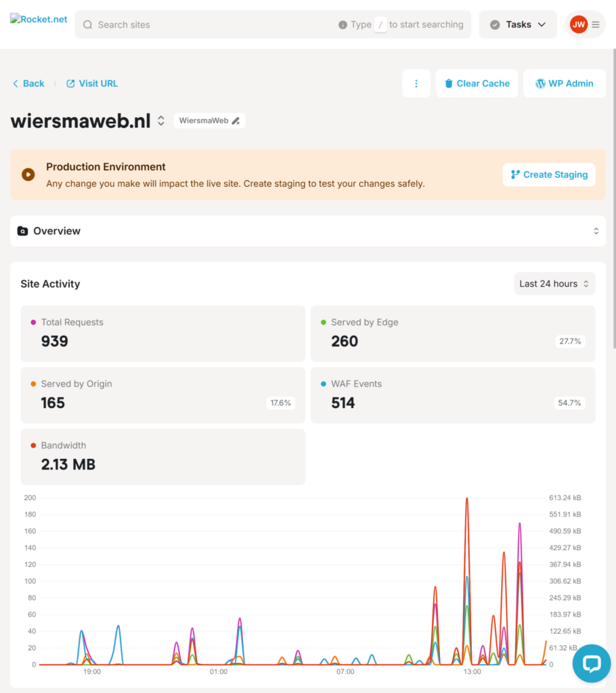The width and height of the screenshot is (616, 693).
Task: Open the Last 24 hours time range dropdown
Action: (x=554, y=284)
